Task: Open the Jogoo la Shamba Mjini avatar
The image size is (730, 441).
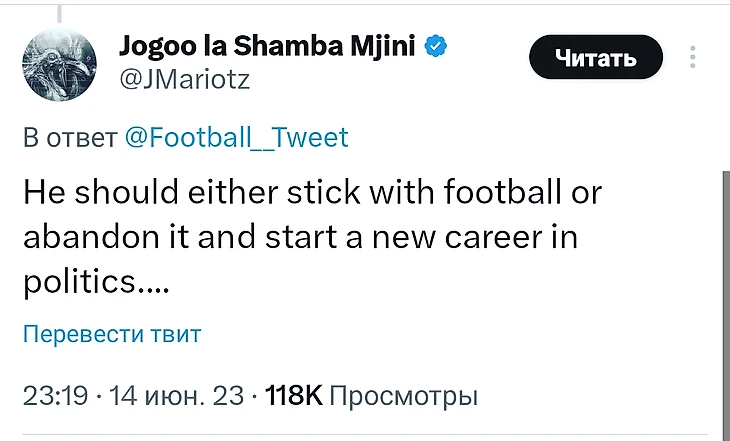Action: [x=60, y=63]
